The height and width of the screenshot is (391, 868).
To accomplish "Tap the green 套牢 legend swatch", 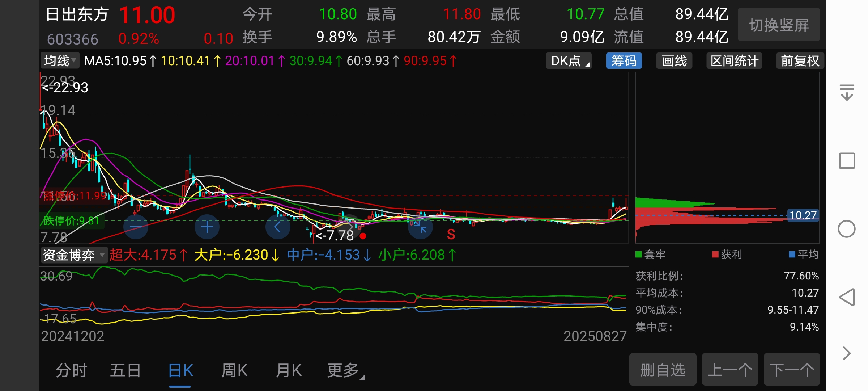I will 638,255.
